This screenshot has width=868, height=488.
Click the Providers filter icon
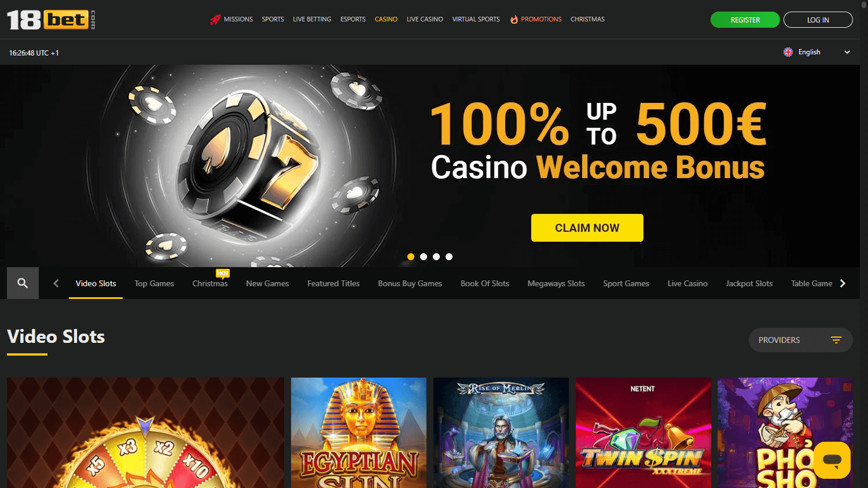point(836,340)
